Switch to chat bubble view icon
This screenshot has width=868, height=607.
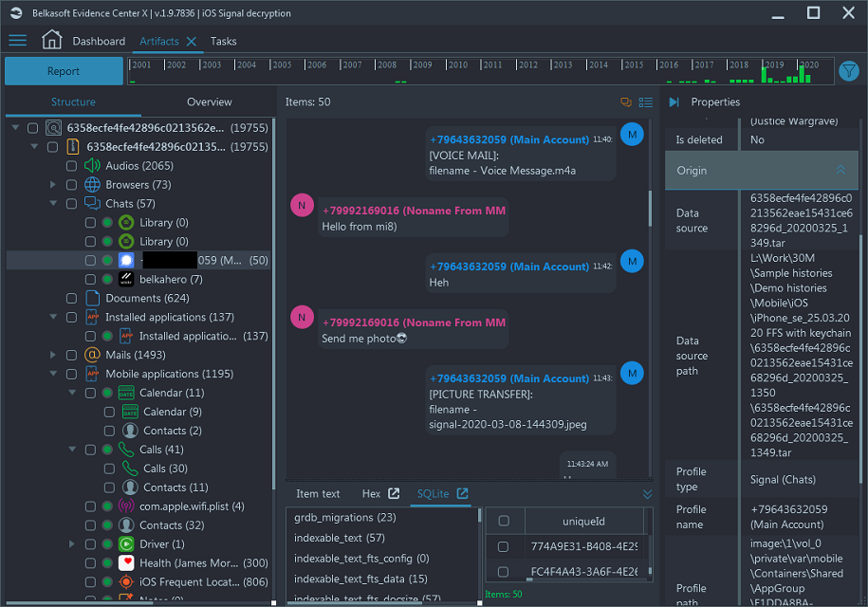pyautogui.click(x=626, y=101)
